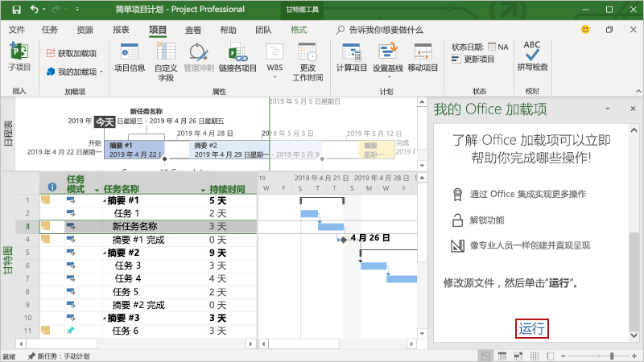Open Change Working Time (更改工作时间)
The image size is (644, 362).
308,62
